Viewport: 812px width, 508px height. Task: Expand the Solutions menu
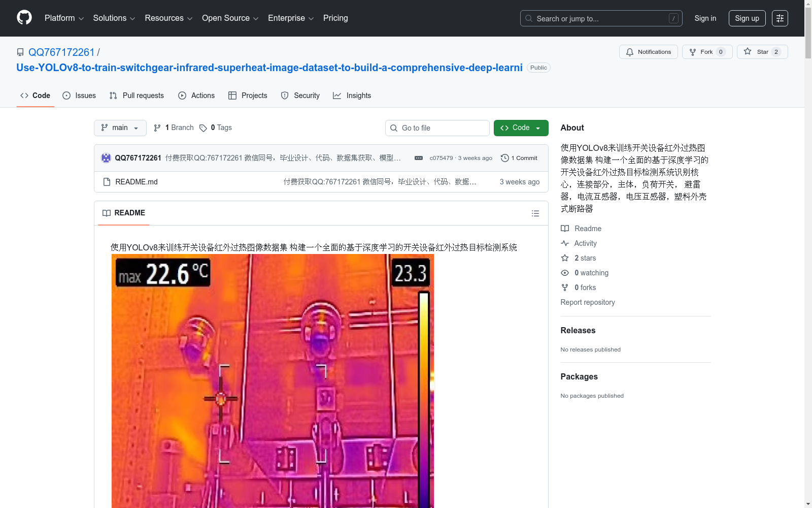point(114,18)
